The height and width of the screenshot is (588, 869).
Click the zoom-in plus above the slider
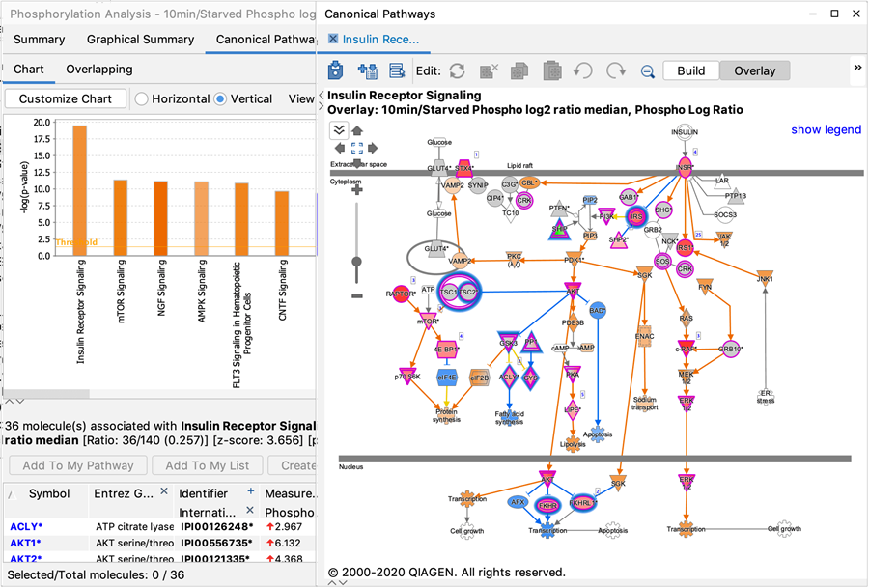point(357,190)
